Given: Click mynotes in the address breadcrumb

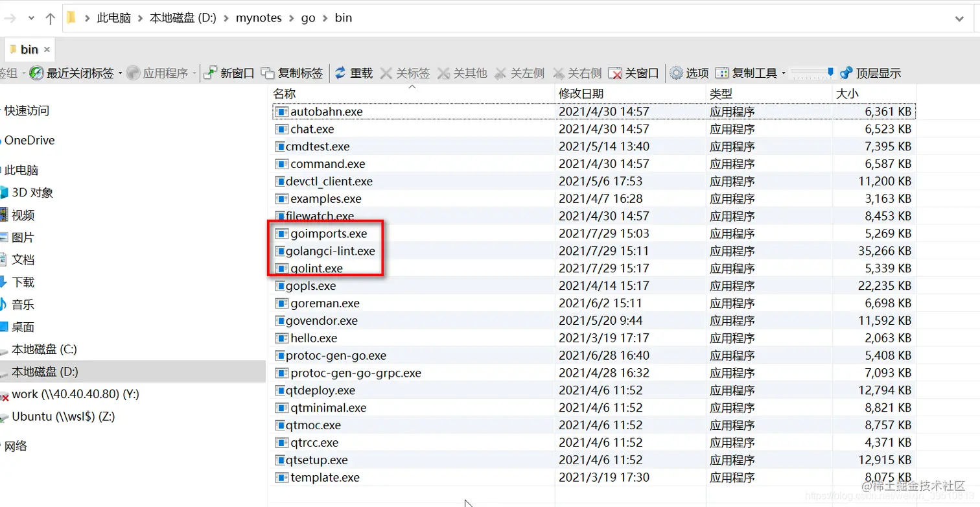Looking at the screenshot, I should 259,18.
